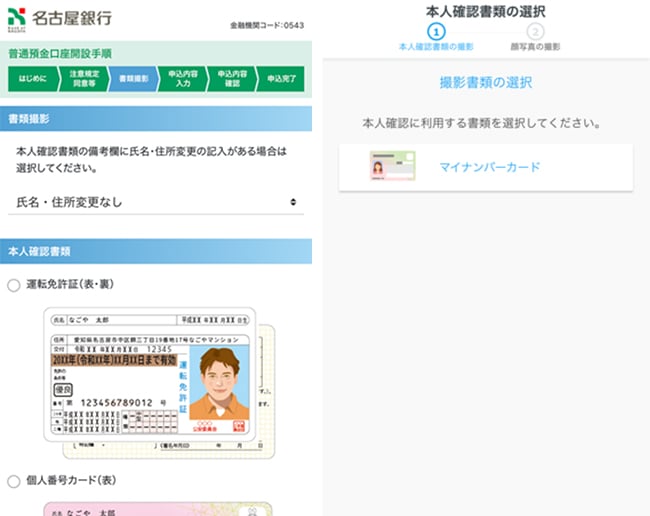Select the はじめに step arrow
The height and width of the screenshot is (516, 650).
[x=31, y=80]
